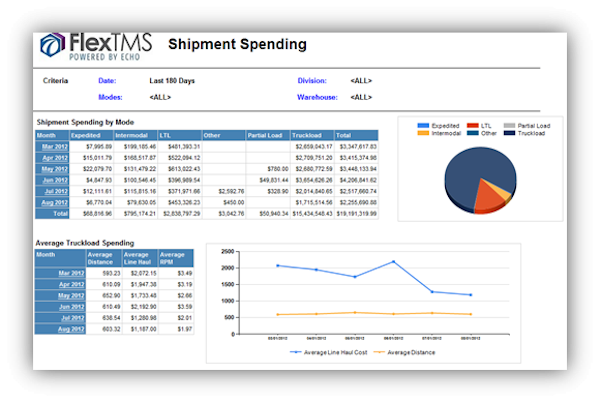Click the FlexTMS logo icon
This screenshot has width=600, height=403.
[53, 46]
